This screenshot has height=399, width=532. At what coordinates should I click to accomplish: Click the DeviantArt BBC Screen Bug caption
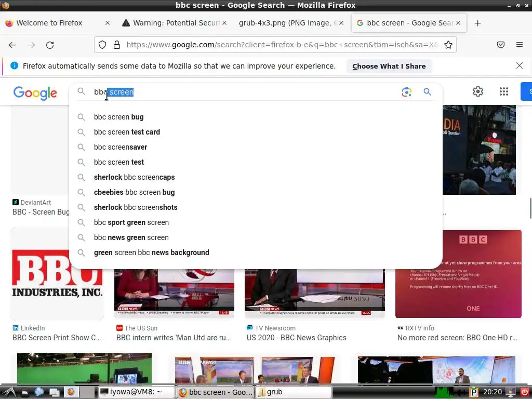click(x=41, y=212)
